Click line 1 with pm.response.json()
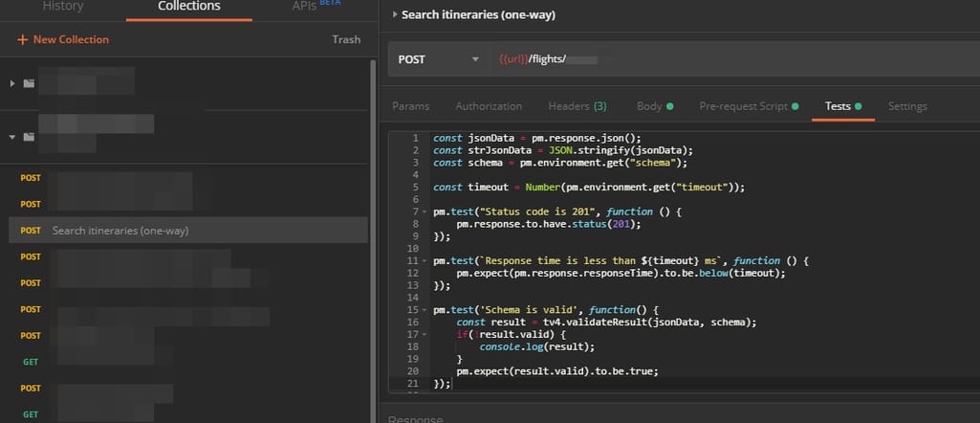980x423 pixels. 537,138
